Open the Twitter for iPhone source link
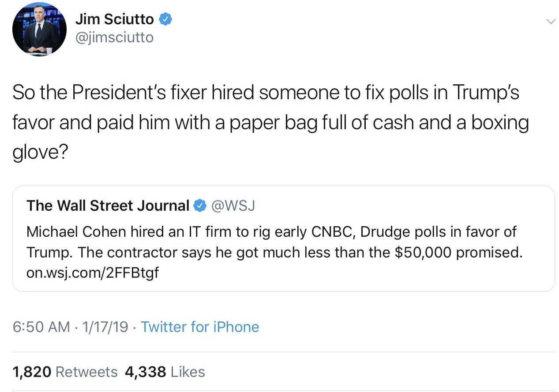Screen dimensions: 559x392 pyautogui.click(x=200, y=327)
